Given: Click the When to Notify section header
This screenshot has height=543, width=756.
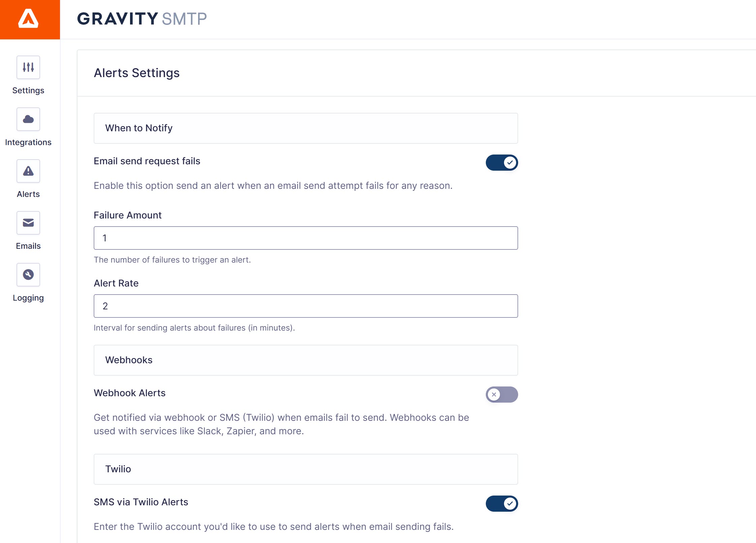Looking at the screenshot, I should click(x=306, y=128).
